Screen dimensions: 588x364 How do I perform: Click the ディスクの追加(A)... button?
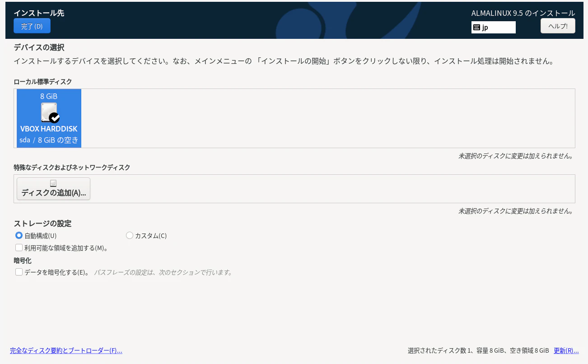[54, 189]
